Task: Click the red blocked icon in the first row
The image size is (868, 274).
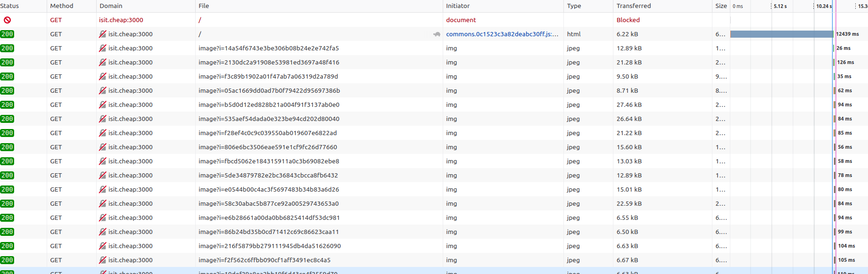Action: click(x=7, y=20)
